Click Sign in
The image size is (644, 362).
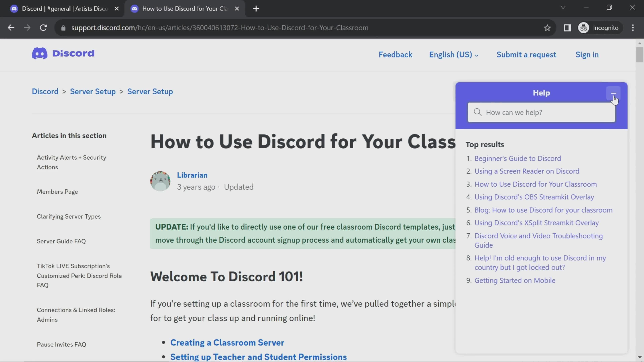tap(587, 55)
